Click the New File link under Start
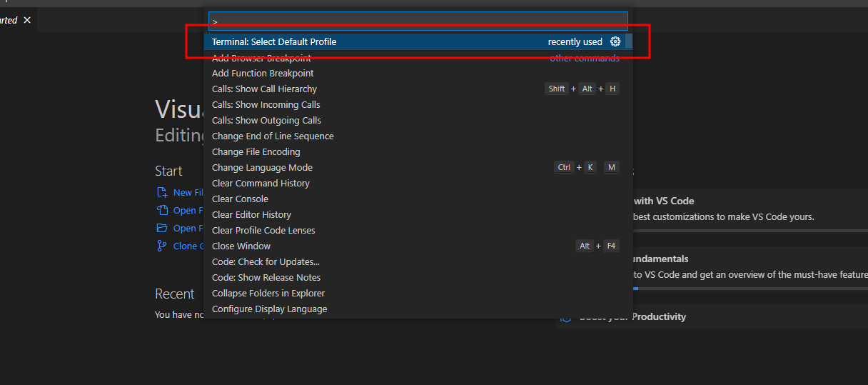868x385 pixels. pos(188,192)
